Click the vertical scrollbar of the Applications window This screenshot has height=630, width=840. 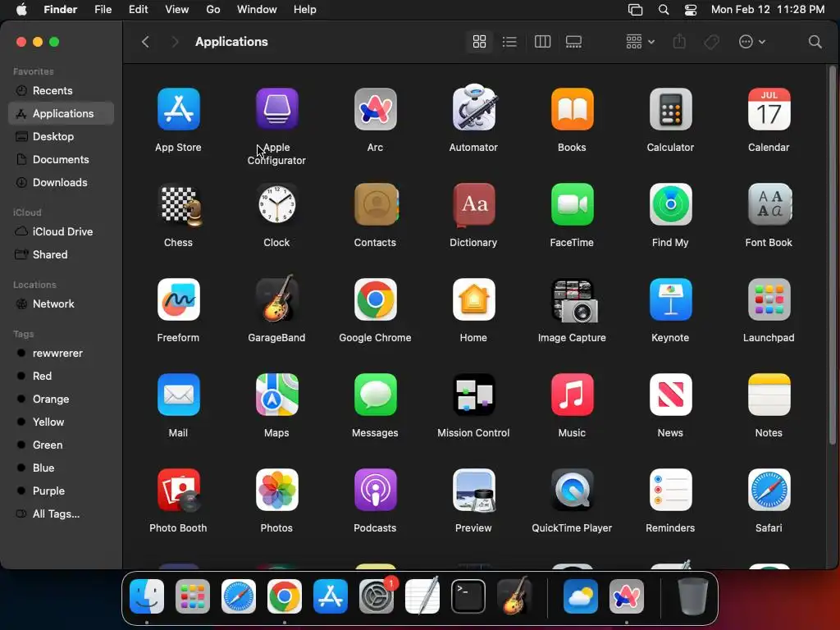click(833, 255)
